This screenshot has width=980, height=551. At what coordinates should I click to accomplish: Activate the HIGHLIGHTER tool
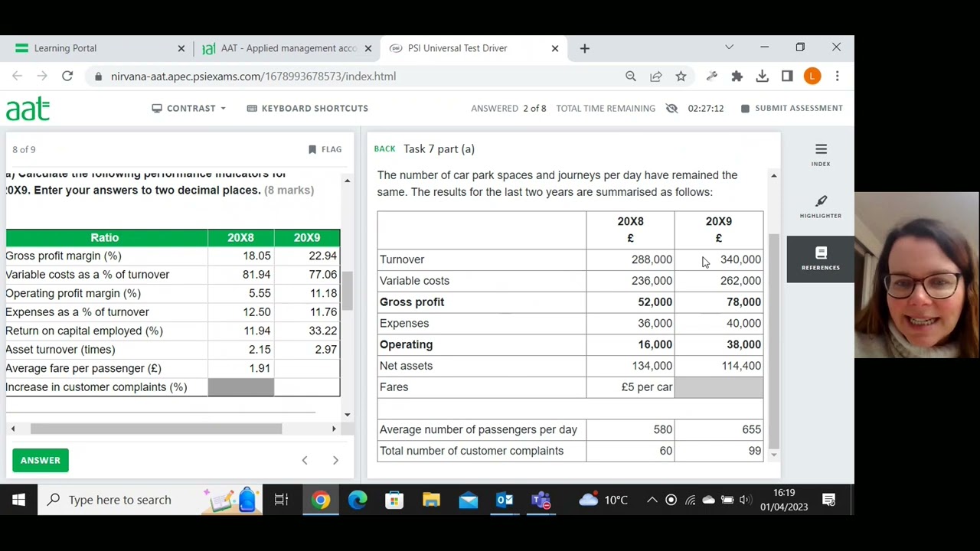pos(821,206)
